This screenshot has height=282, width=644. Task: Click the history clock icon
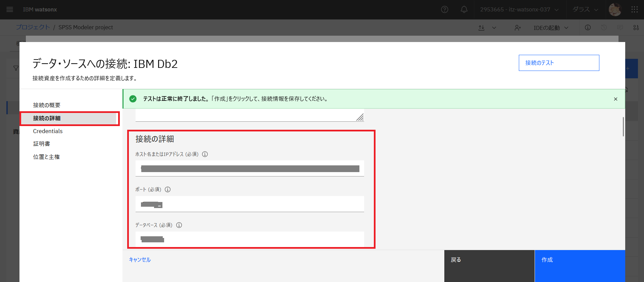click(x=604, y=28)
